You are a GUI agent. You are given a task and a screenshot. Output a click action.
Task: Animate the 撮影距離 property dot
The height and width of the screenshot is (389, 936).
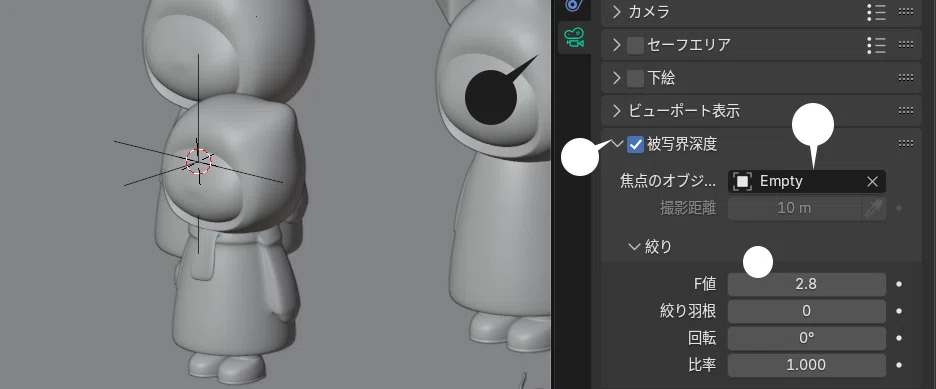[899, 208]
